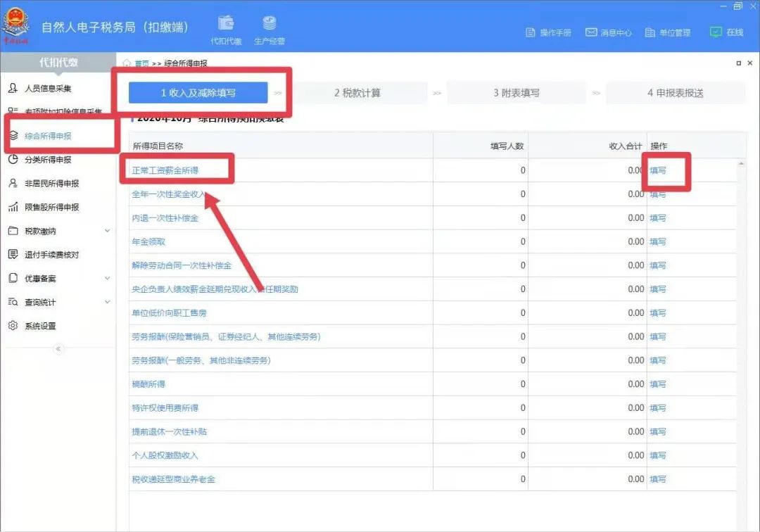760x532 pixels.
Task: Click the 综合所得申报 layers icon
Action: pyautogui.click(x=13, y=135)
